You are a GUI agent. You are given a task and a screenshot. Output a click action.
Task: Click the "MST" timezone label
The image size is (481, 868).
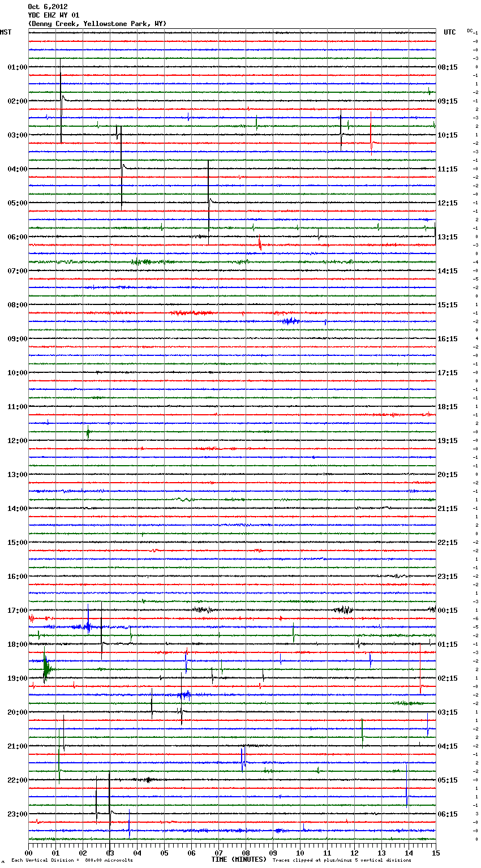click(6, 32)
